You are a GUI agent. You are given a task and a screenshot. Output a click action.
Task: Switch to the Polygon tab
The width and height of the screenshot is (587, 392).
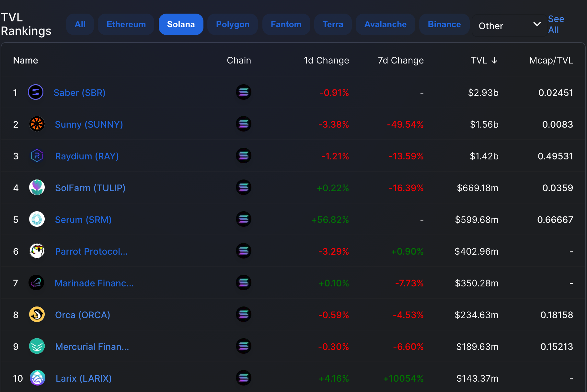[233, 24]
